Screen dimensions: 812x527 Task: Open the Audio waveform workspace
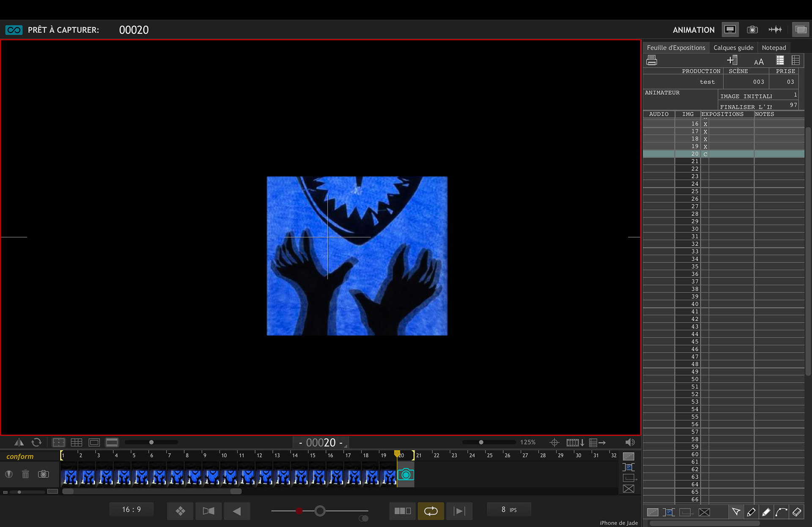[775, 30]
